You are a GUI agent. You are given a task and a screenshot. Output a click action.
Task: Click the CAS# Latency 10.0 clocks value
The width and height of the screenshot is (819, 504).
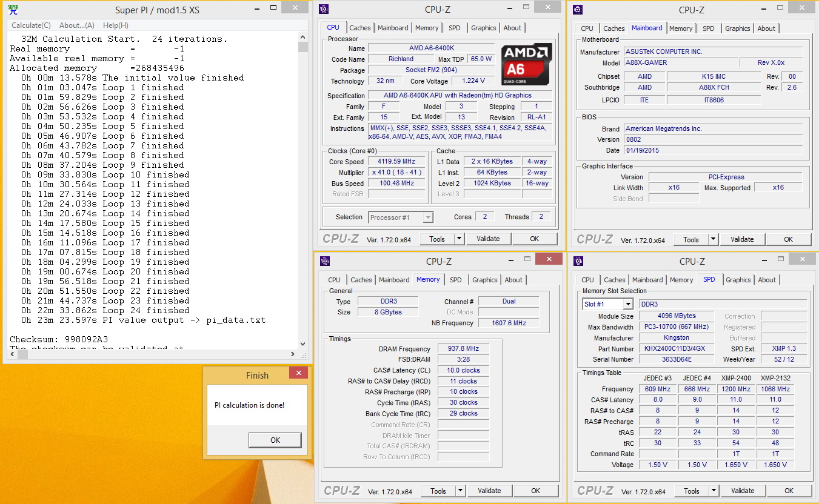click(x=463, y=370)
